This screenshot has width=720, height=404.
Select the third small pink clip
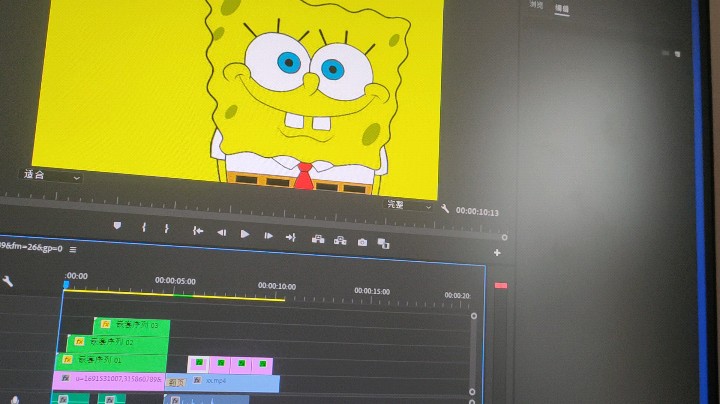pyautogui.click(x=241, y=365)
